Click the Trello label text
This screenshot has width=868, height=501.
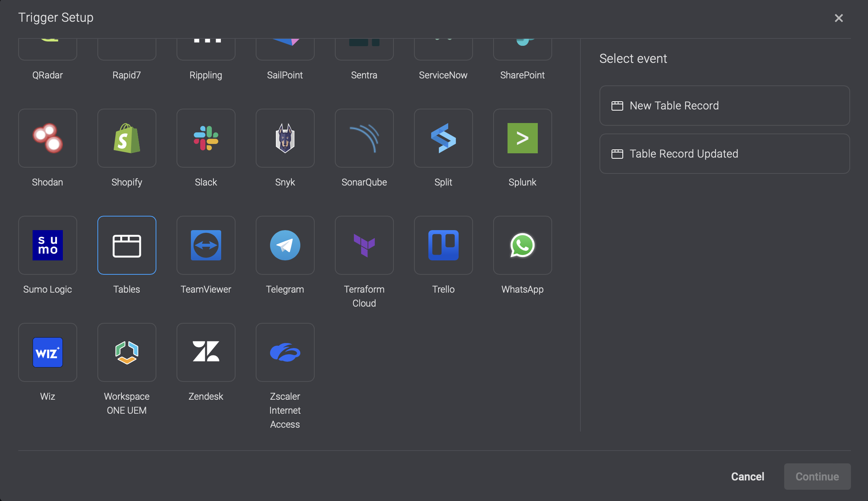[x=444, y=290]
